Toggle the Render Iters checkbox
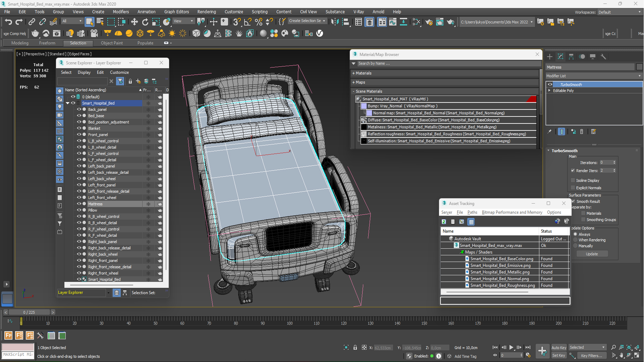This screenshot has width=644, height=362. click(573, 171)
